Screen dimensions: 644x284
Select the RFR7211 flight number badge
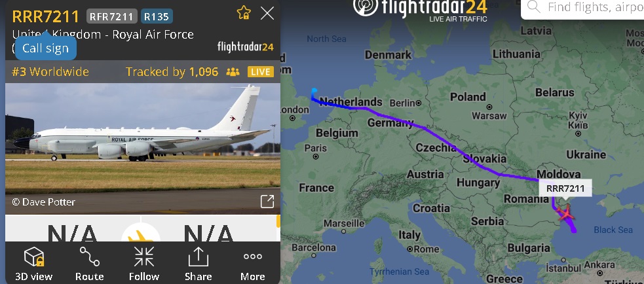click(x=112, y=16)
